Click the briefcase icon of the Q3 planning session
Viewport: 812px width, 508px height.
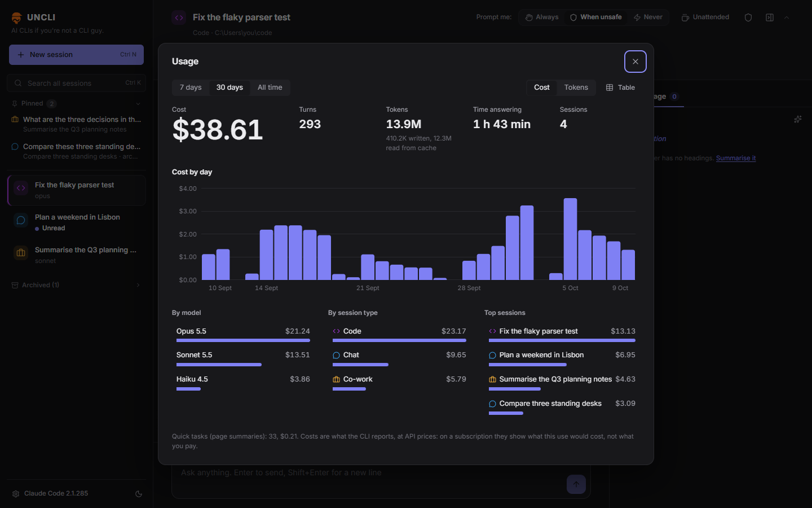[x=21, y=253]
